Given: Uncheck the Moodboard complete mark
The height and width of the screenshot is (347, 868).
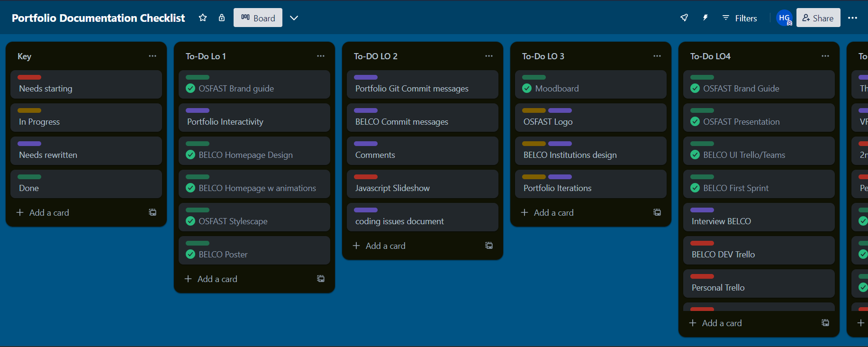Looking at the screenshot, I should tap(527, 88).
